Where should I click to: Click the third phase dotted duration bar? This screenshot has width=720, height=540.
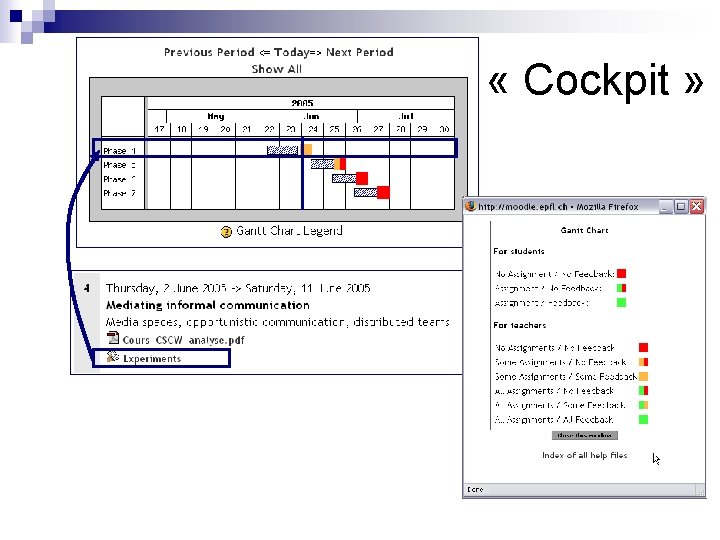[344, 178]
